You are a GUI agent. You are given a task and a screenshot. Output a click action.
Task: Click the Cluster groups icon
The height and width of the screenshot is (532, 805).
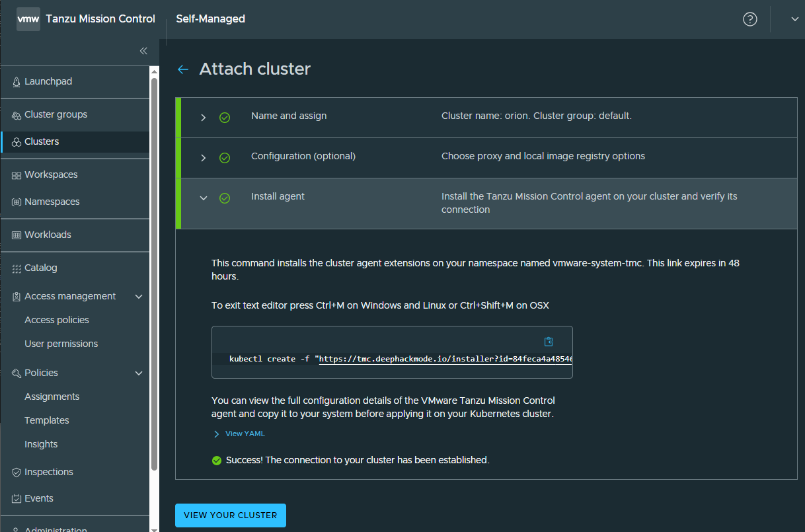17,115
